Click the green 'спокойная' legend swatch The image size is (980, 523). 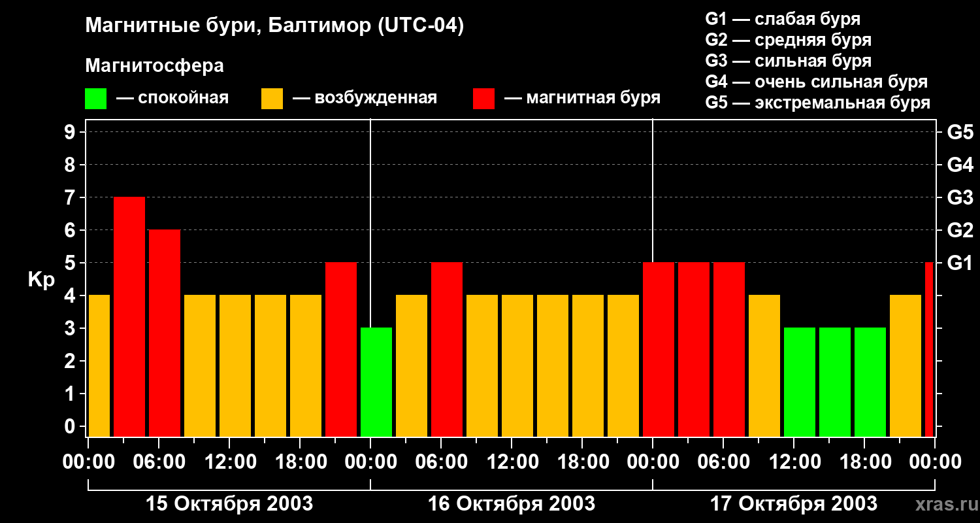click(x=95, y=99)
